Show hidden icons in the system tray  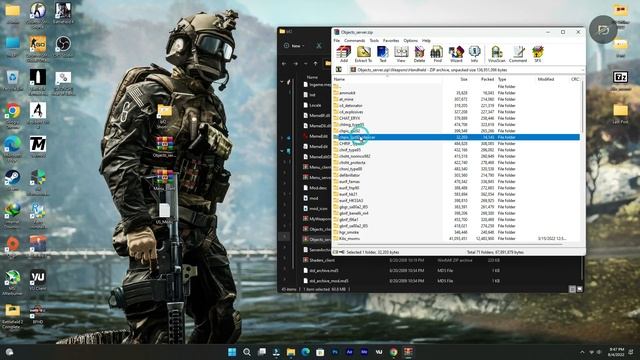coord(582,352)
